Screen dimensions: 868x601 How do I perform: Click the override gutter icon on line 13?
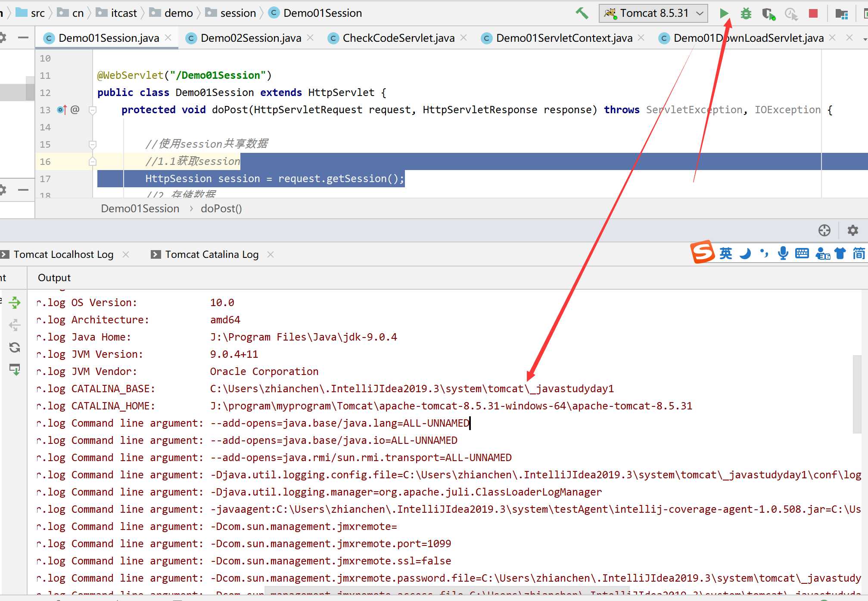pos(62,110)
